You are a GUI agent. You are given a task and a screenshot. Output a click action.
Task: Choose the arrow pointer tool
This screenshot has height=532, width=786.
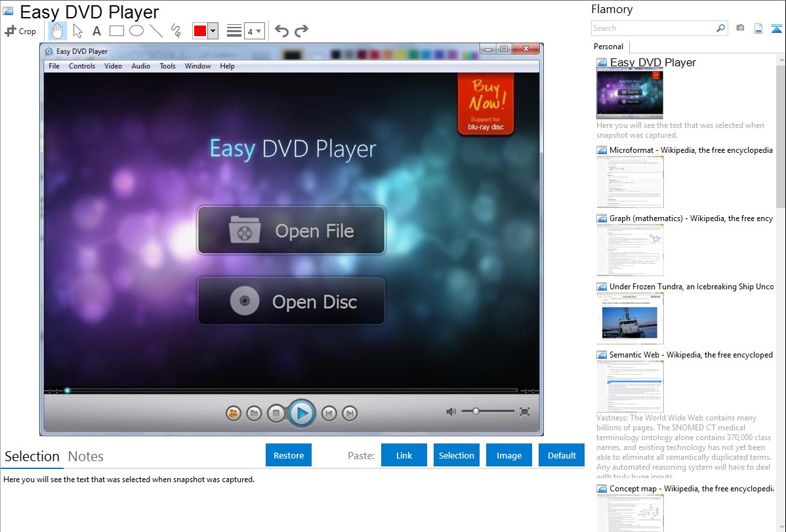click(x=77, y=31)
